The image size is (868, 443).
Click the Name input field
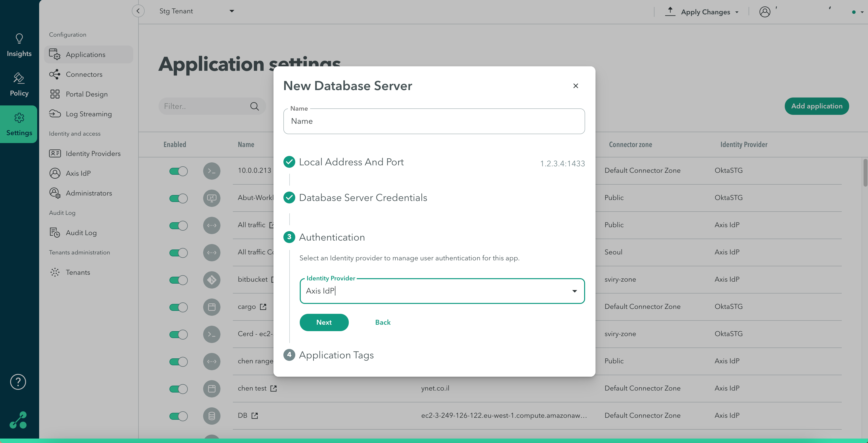[434, 121]
